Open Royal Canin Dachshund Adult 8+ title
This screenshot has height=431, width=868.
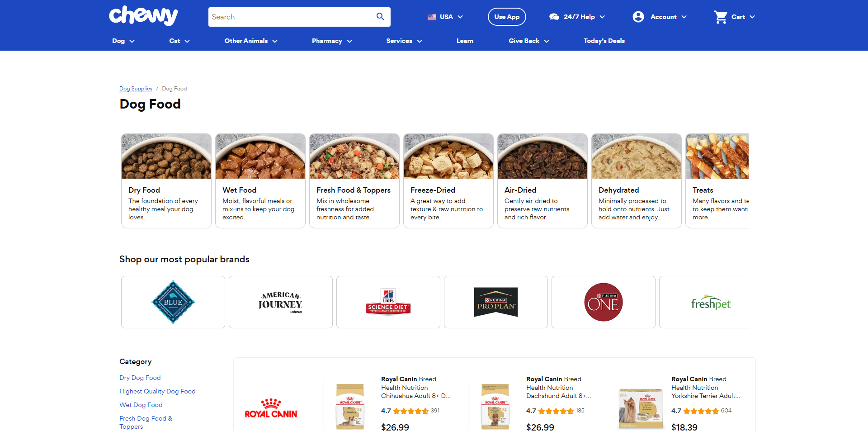click(559, 388)
